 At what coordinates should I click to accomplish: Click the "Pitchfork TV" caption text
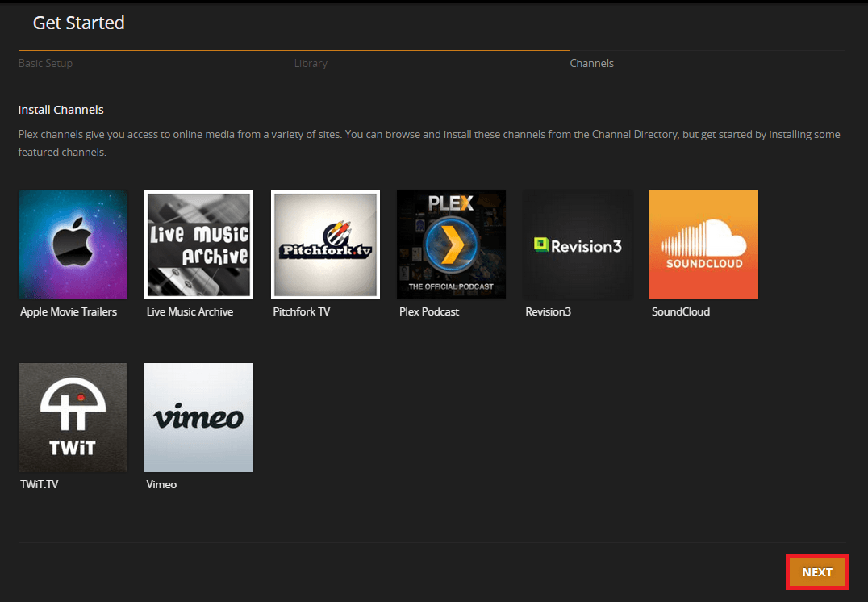pyautogui.click(x=302, y=311)
